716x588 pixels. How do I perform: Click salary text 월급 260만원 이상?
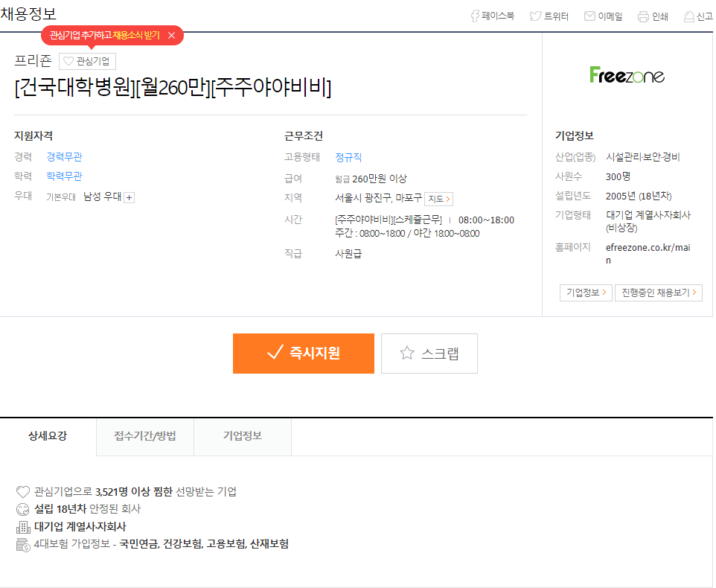(x=371, y=179)
